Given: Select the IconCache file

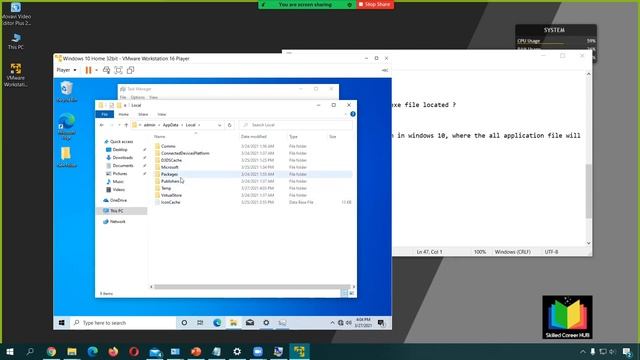Looking at the screenshot, I should [171, 202].
